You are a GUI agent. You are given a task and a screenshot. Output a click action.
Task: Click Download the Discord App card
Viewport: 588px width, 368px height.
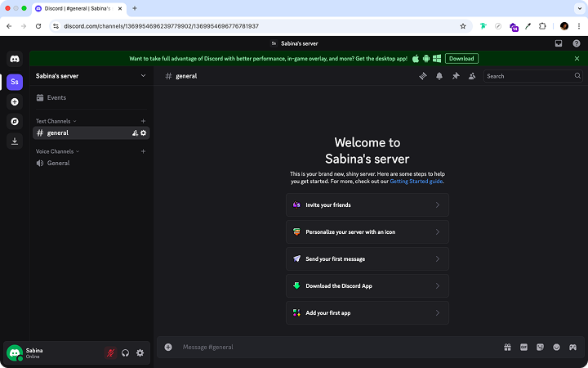367,285
